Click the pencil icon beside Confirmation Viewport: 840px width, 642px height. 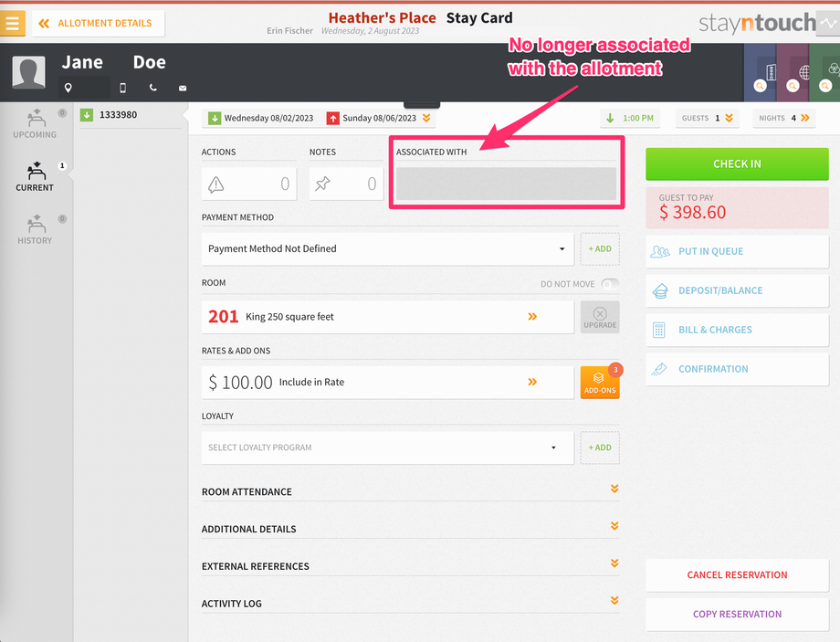(x=659, y=369)
